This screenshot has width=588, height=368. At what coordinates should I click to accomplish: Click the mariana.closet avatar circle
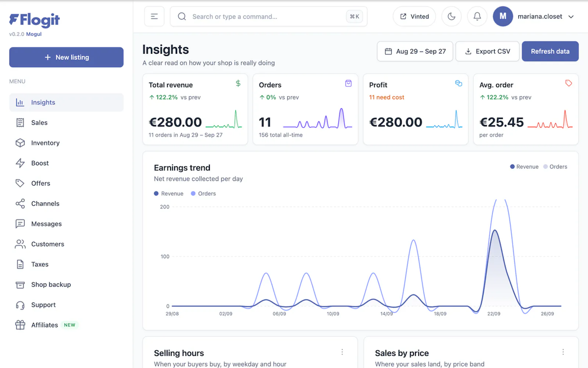(x=503, y=17)
